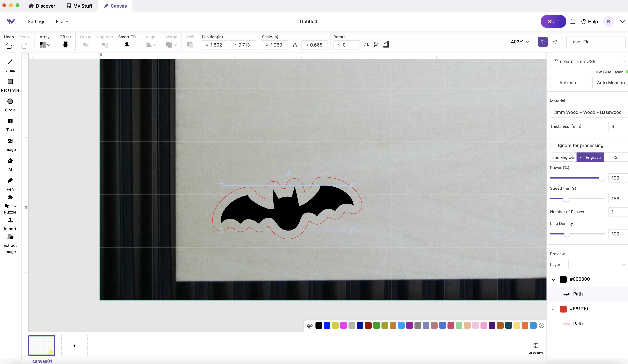
Task: Flip the selection horizontally
Action: pos(366,44)
